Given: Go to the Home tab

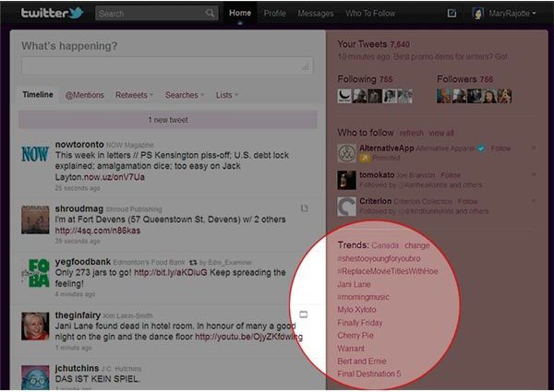Looking at the screenshot, I should [240, 13].
